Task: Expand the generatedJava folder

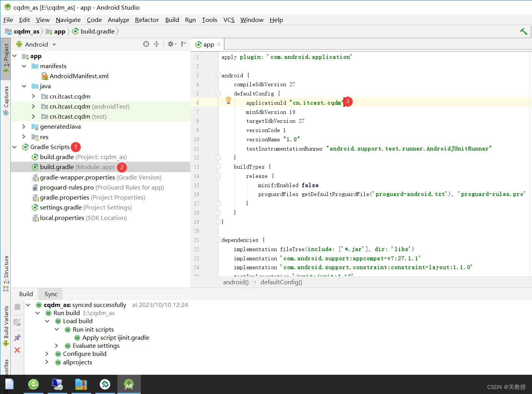Action: tap(24, 126)
